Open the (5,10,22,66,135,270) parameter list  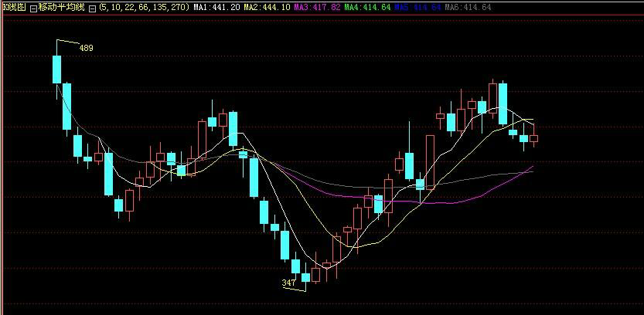pyautogui.click(x=145, y=8)
